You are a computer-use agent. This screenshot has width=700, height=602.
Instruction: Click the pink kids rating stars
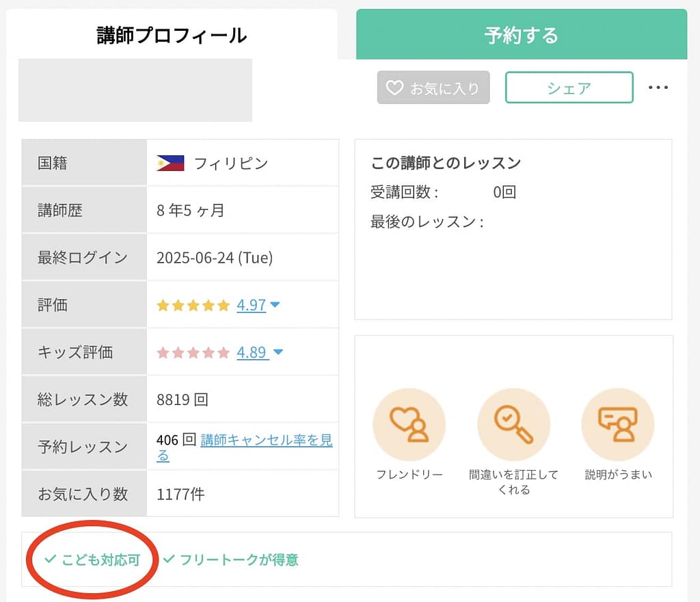(x=193, y=353)
